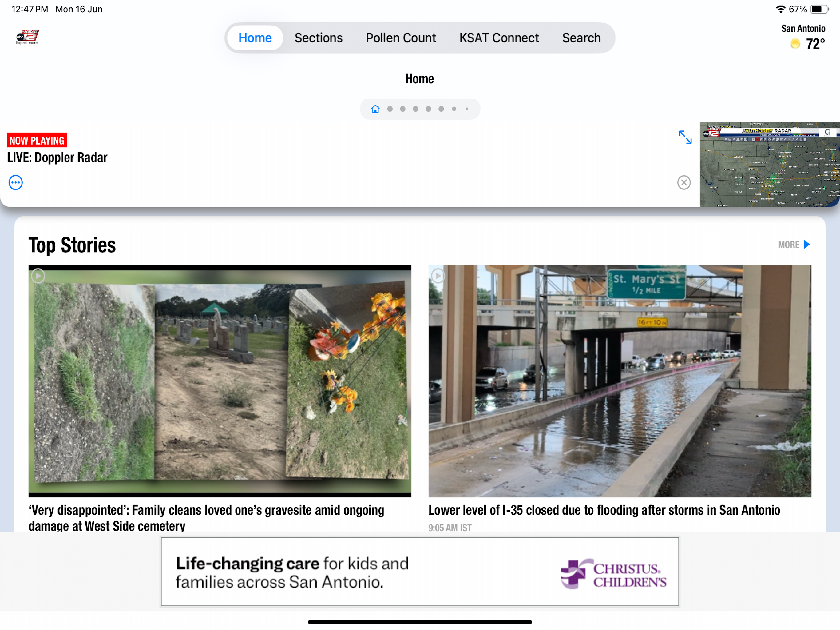This screenshot has width=840, height=630.
Task: Open the Search tab
Action: (x=581, y=38)
